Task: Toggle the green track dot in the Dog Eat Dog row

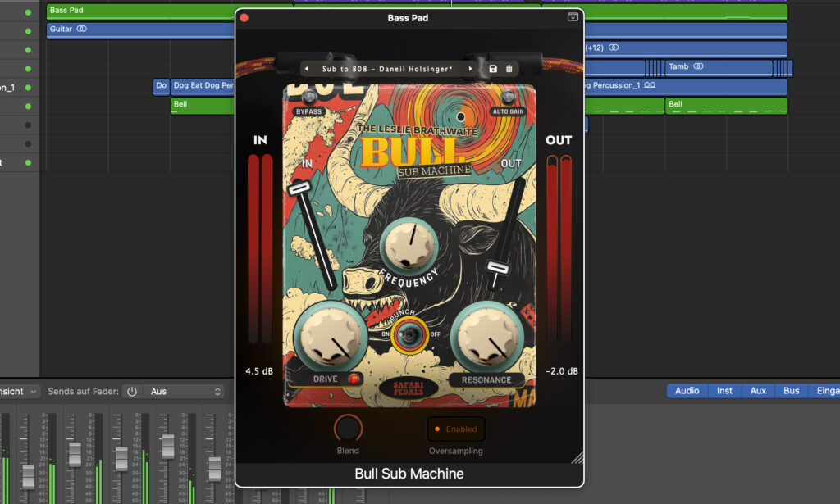Action: pos(28,87)
